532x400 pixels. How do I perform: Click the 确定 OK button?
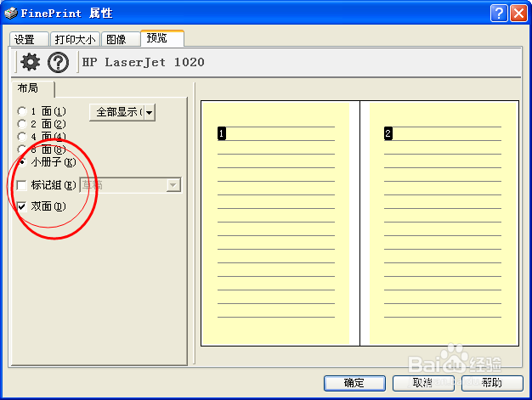(x=354, y=383)
